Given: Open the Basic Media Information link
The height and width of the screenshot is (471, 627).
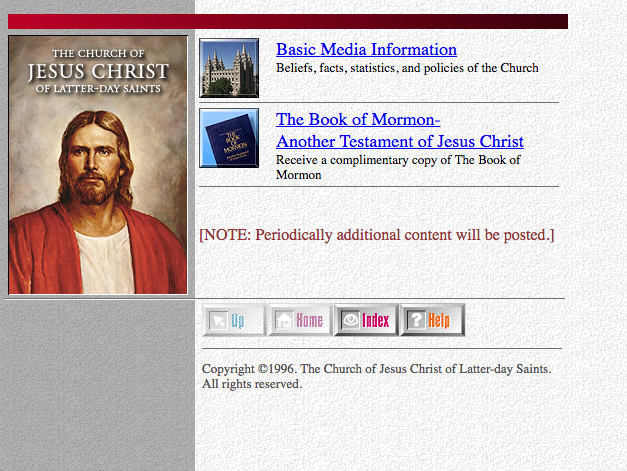Looking at the screenshot, I should click(x=366, y=50).
